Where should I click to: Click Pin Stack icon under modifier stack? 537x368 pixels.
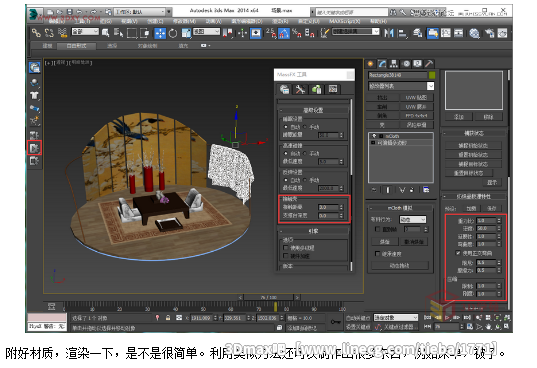click(x=374, y=190)
